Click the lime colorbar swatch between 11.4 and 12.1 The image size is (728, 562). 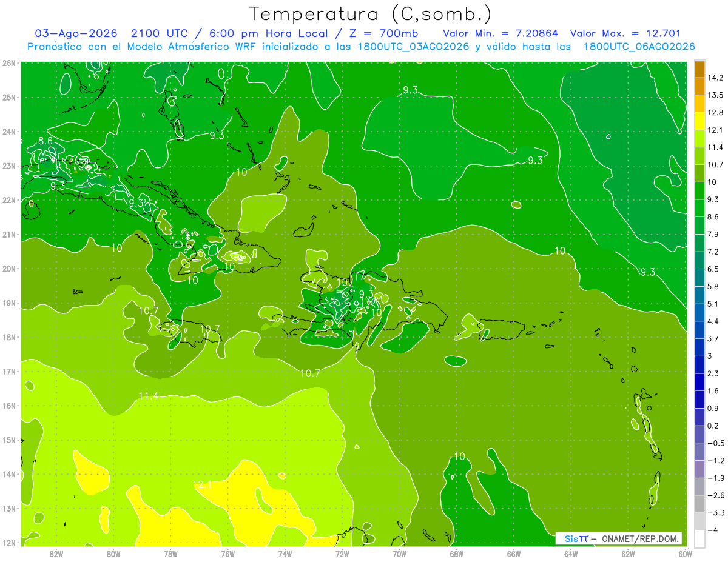click(699, 138)
